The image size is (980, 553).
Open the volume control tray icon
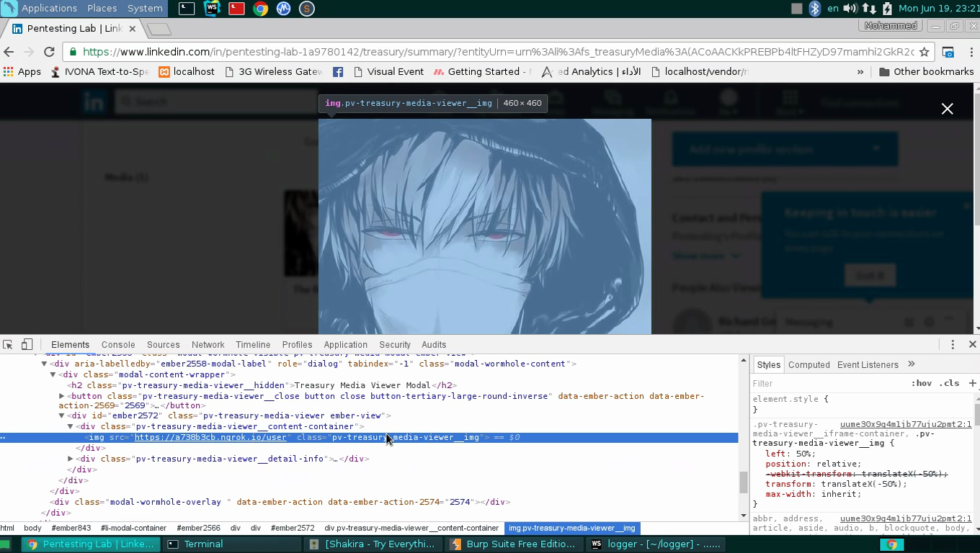[850, 9]
